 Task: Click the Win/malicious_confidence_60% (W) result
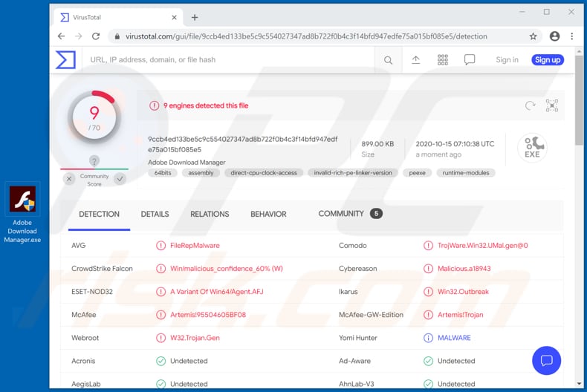click(227, 269)
